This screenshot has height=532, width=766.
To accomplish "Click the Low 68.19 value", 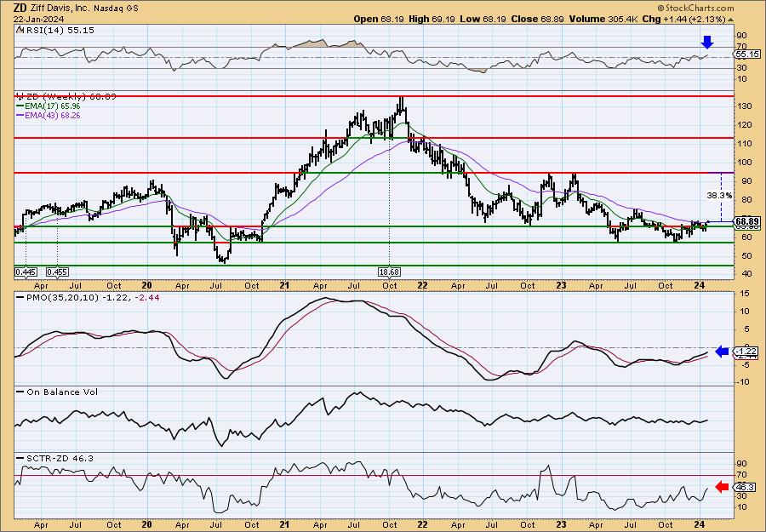I will pyautogui.click(x=483, y=19).
